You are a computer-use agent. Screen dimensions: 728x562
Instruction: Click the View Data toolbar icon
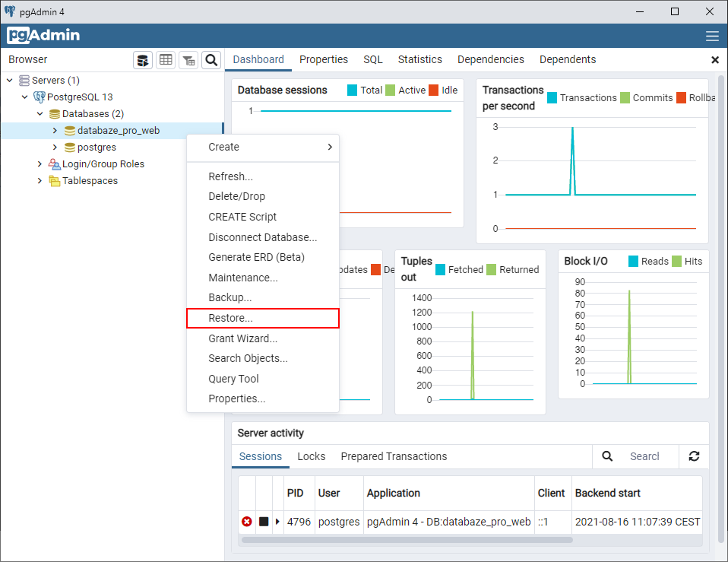coord(166,60)
